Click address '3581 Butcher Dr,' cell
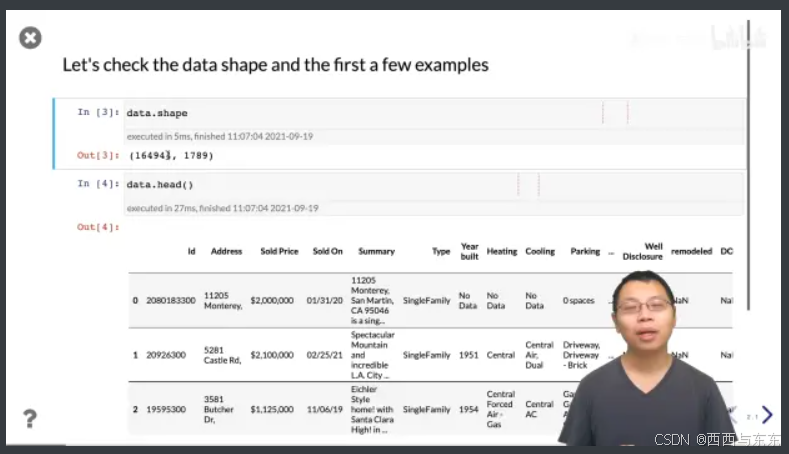 (x=218, y=409)
